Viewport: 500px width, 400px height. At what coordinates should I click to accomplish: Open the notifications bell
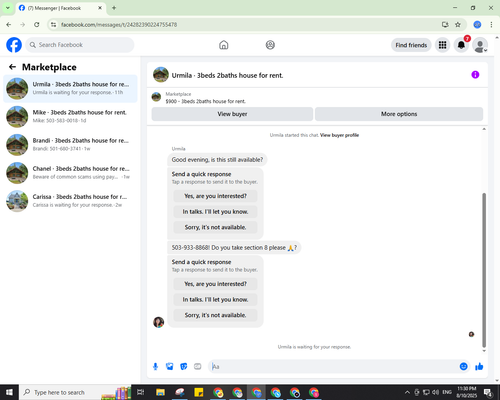click(x=461, y=45)
